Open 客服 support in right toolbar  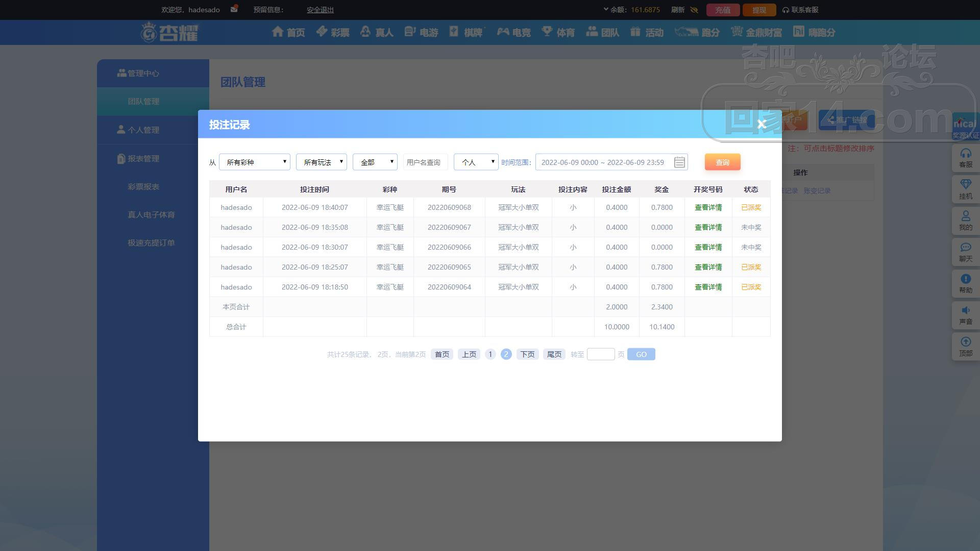966,158
